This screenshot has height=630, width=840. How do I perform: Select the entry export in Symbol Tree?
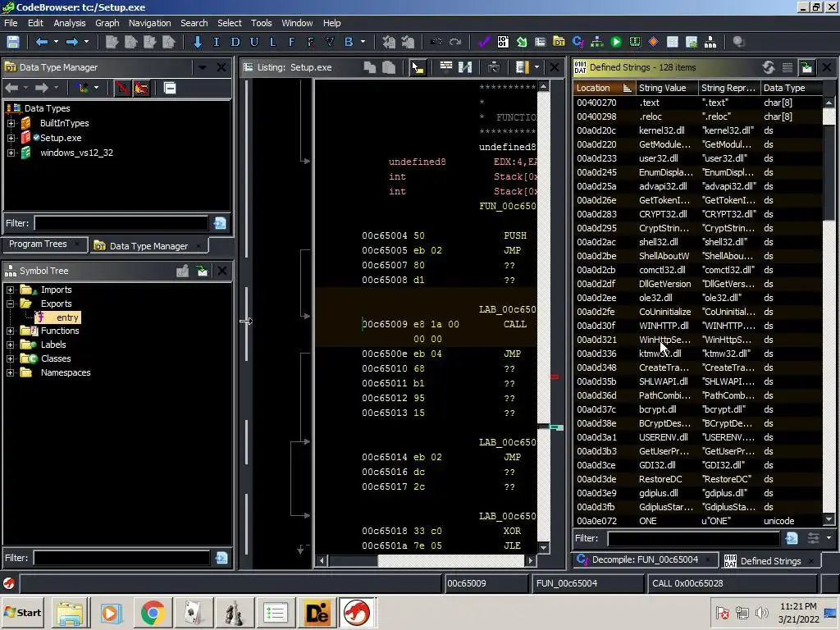tap(67, 317)
